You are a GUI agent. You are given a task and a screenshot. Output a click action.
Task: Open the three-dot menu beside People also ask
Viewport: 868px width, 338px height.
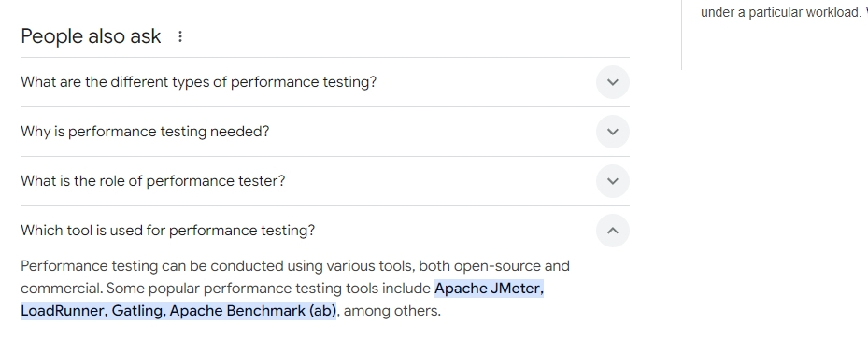(180, 36)
